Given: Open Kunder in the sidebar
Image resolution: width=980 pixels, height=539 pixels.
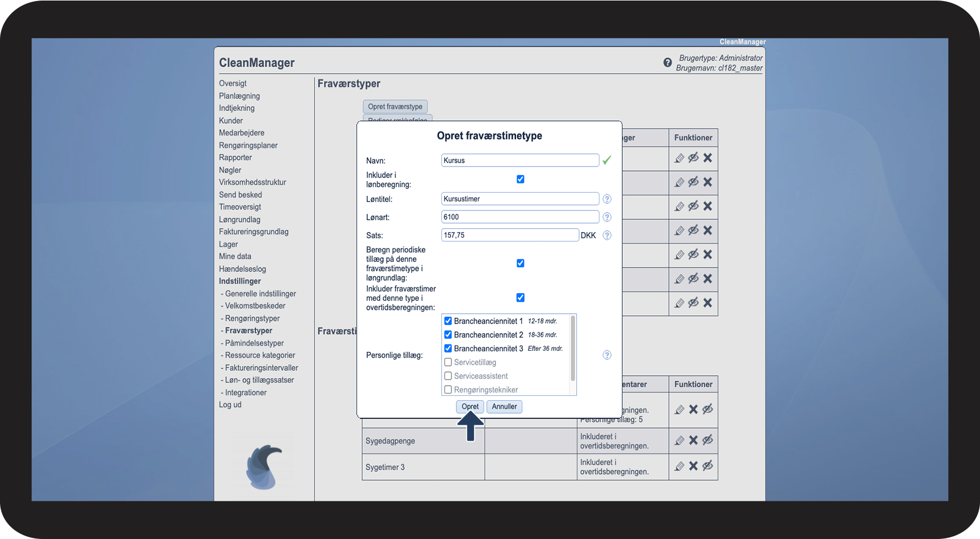Looking at the screenshot, I should [231, 121].
